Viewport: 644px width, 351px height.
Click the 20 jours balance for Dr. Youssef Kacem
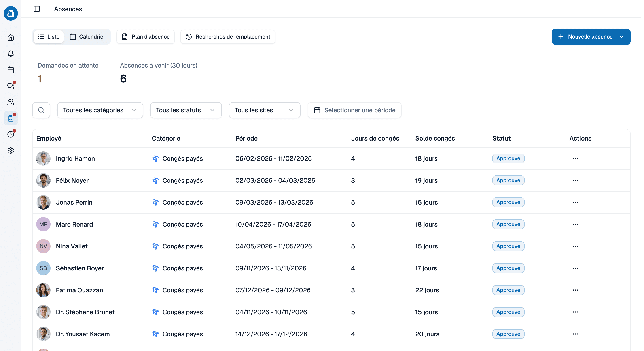coord(427,334)
